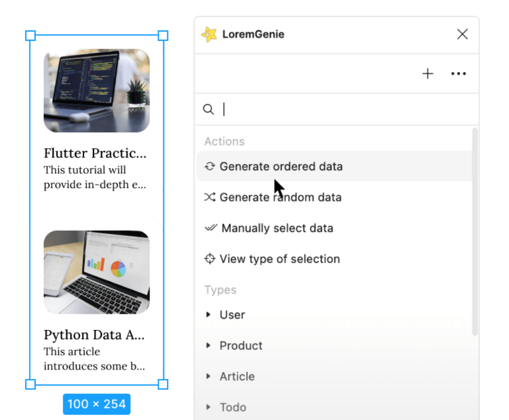Close the LoremGenie plugin panel
This screenshot has height=420, width=509.
(462, 34)
